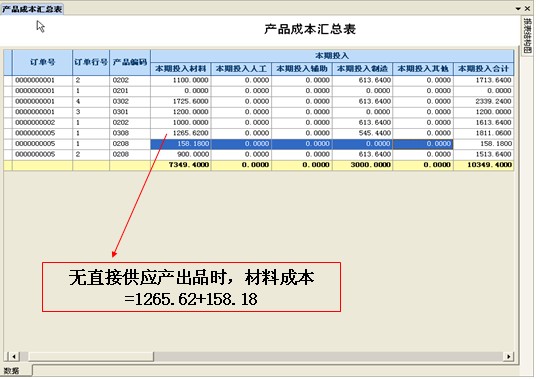
Task: Click the 订单行号 column header
Action: tap(91, 62)
